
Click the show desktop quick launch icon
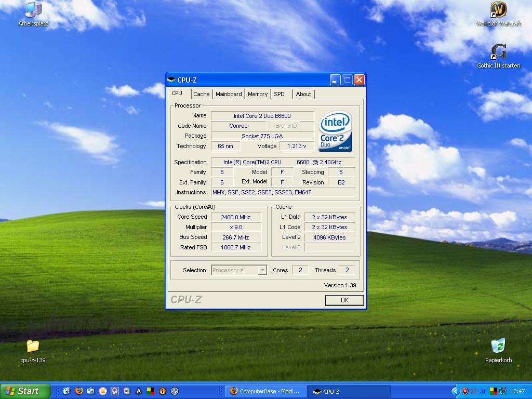[x=66, y=391]
